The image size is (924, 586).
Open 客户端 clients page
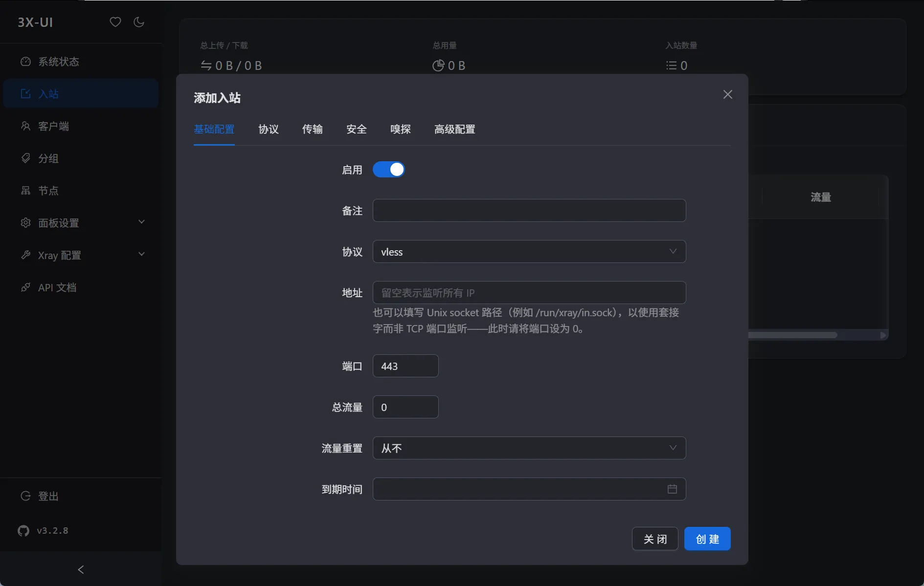pos(81,126)
